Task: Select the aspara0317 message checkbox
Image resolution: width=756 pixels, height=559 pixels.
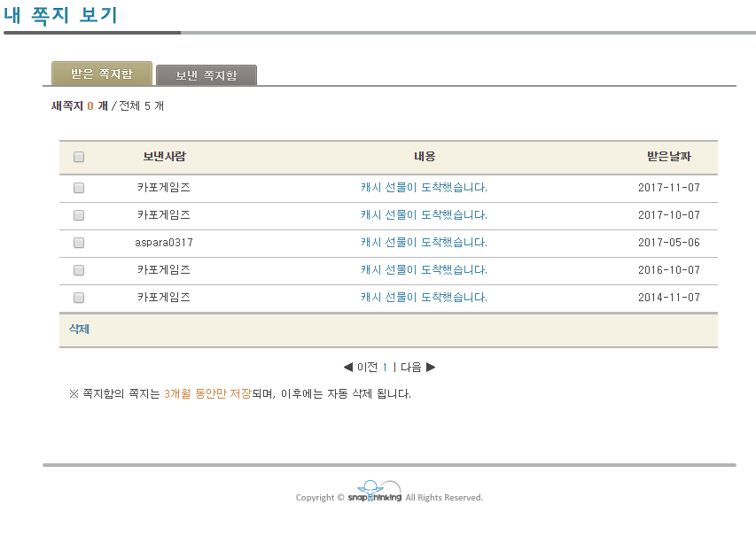Action: tap(79, 243)
